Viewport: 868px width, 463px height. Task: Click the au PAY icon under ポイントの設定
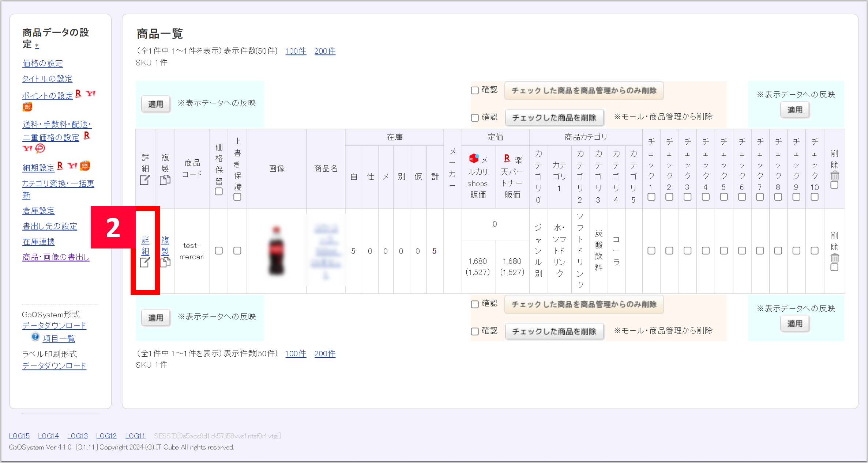click(x=27, y=107)
